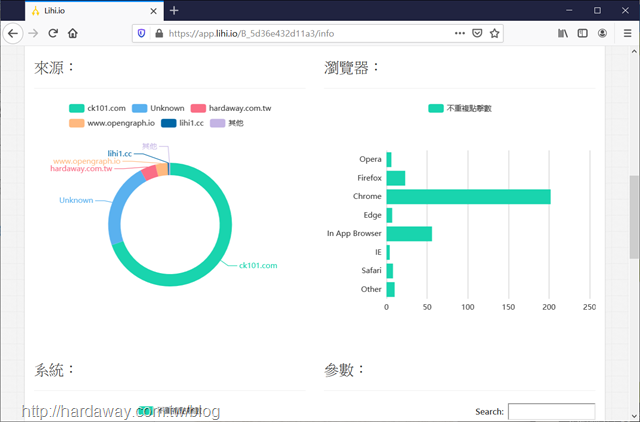Click the Search input field
The height and width of the screenshot is (422, 640).
tap(551, 411)
